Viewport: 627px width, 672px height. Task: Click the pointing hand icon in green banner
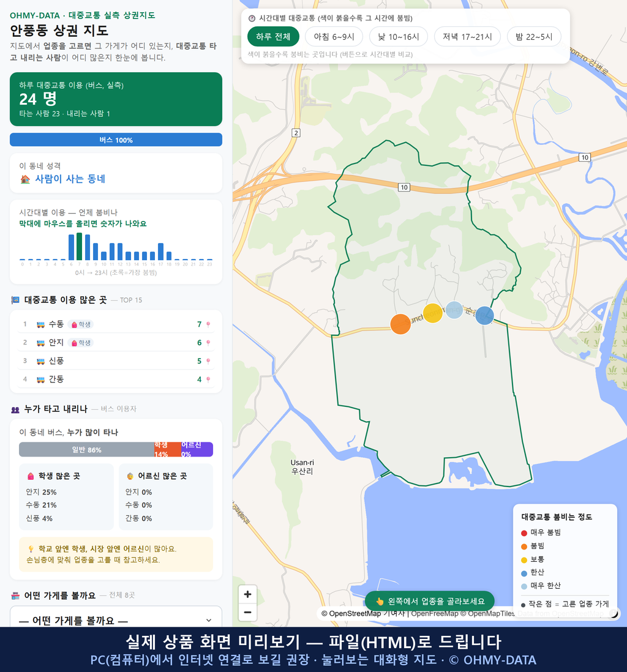point(380,601)
